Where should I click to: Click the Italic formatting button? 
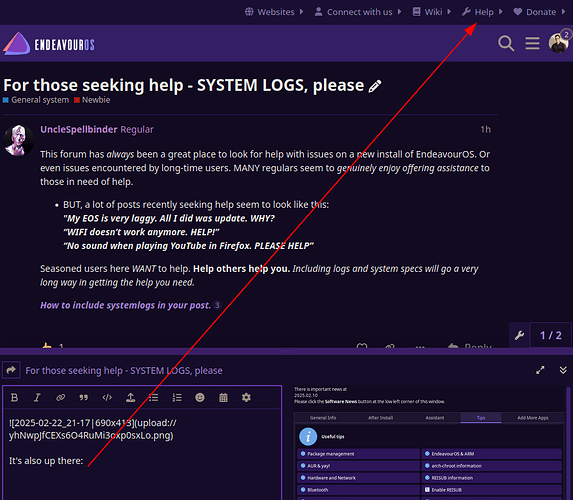point(37,397)
